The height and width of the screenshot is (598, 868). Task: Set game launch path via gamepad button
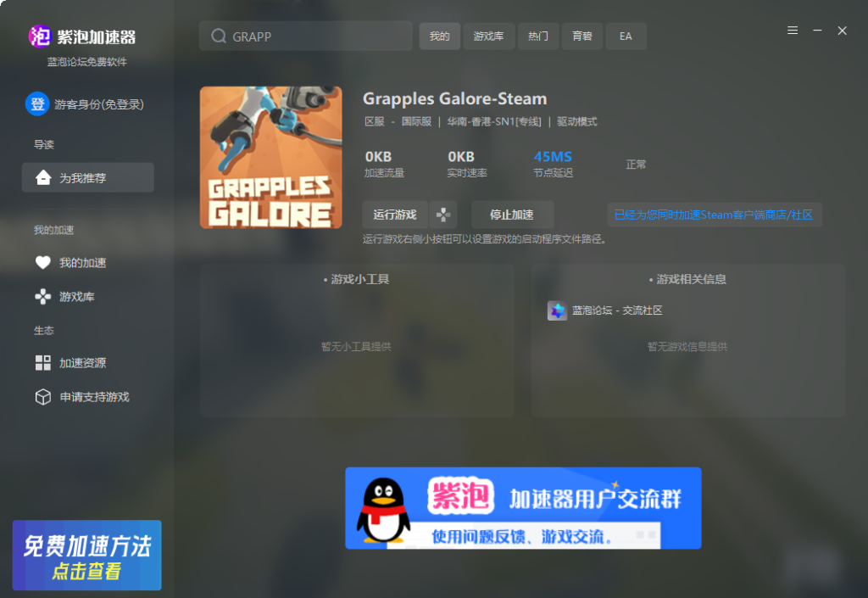click(442, 215)
